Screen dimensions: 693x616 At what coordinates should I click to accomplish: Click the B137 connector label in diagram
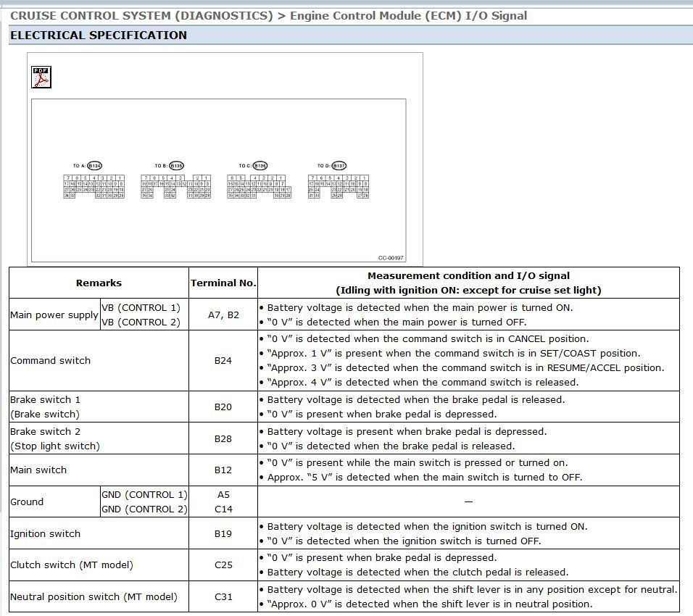(x=339, y=166)
